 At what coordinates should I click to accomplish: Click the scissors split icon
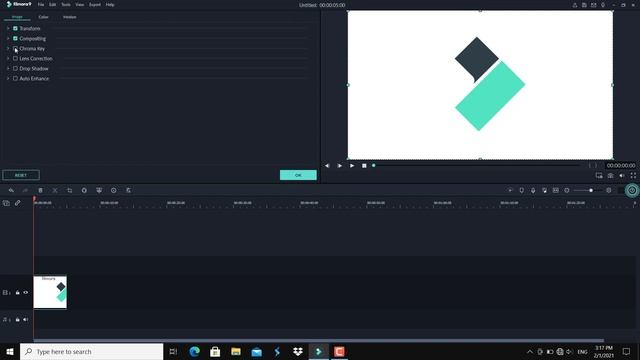tap(55, 191)
